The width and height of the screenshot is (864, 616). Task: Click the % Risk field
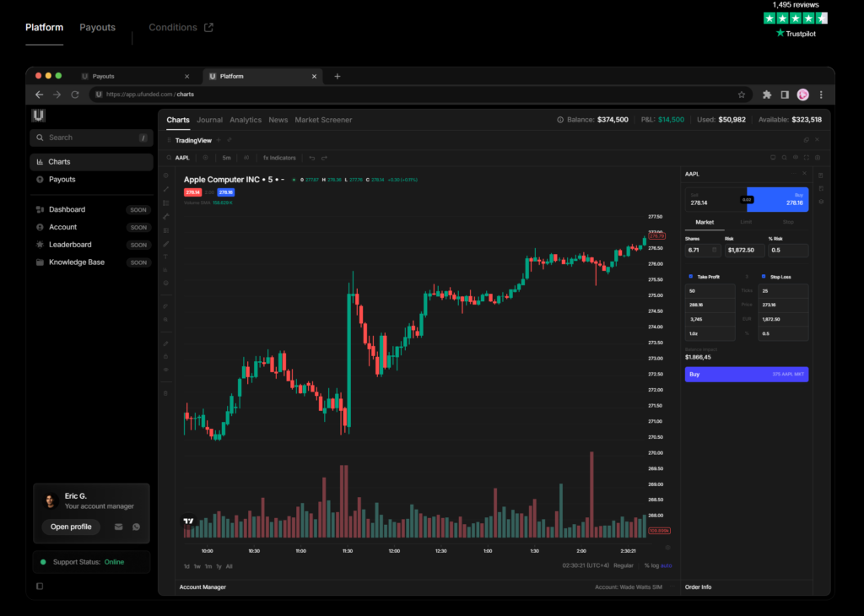pyautogui.click(x=788, y=250)
